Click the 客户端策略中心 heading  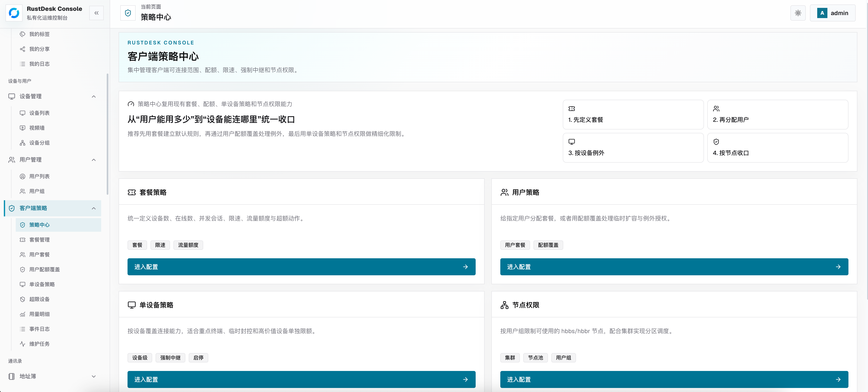pos(163,56)
